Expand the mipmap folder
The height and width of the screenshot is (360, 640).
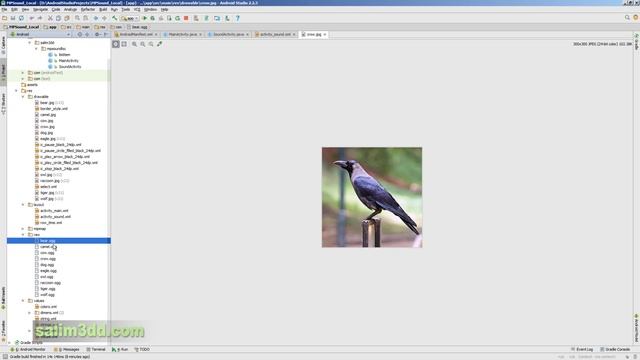(23, 229)
